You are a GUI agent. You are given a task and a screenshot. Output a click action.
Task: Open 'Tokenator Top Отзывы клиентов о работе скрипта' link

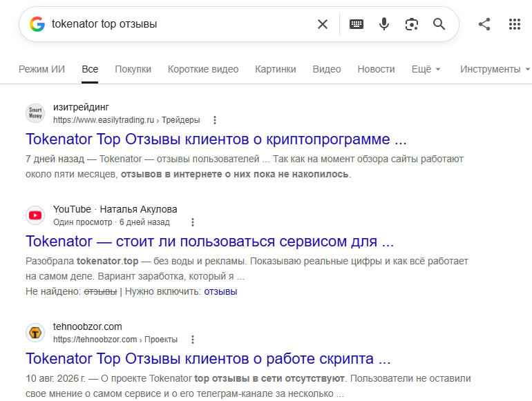click(209, 359)
